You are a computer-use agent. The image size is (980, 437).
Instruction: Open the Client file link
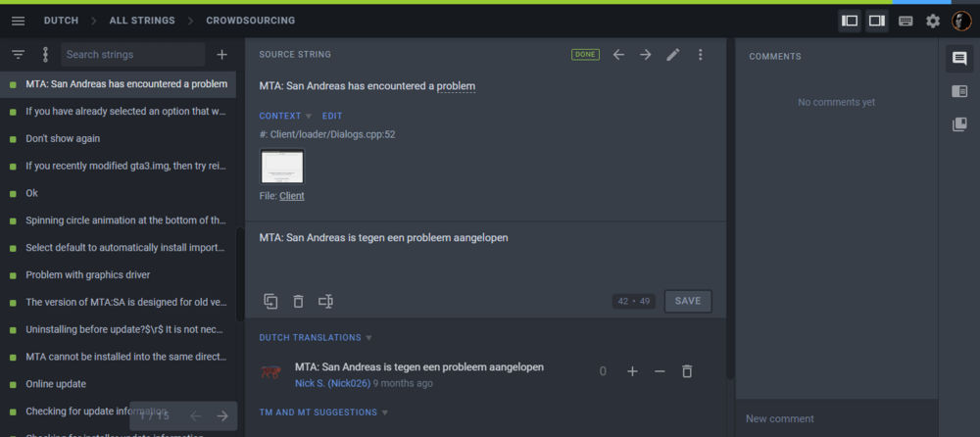tap(291, 196)
